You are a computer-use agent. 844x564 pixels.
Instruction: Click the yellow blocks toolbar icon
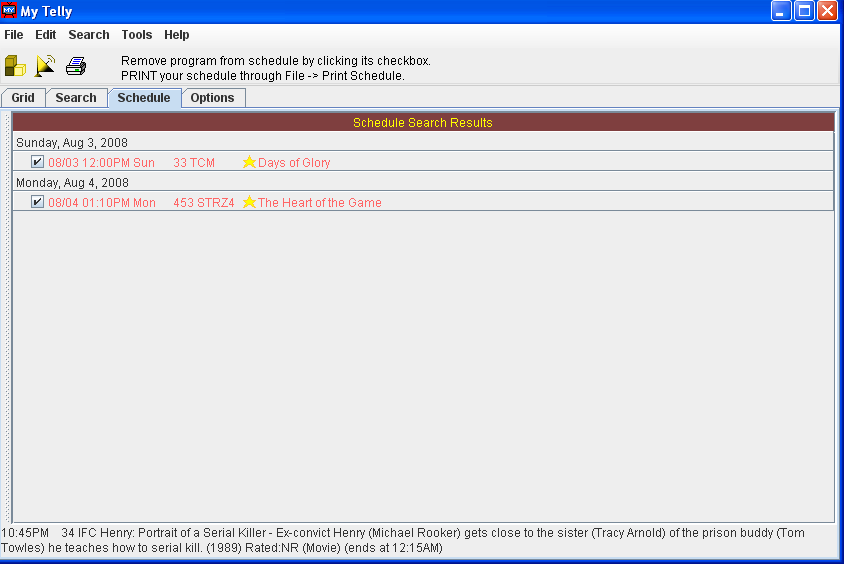tap(15, 67)
